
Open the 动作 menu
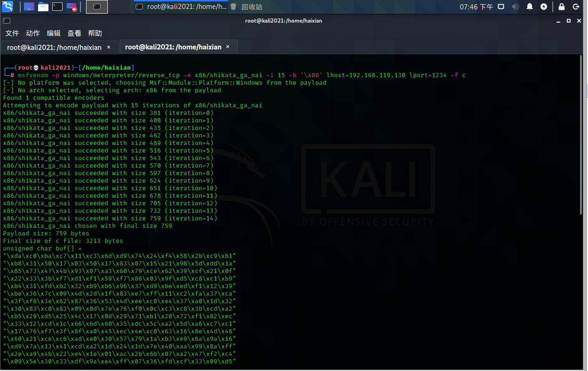coord(33,33)
